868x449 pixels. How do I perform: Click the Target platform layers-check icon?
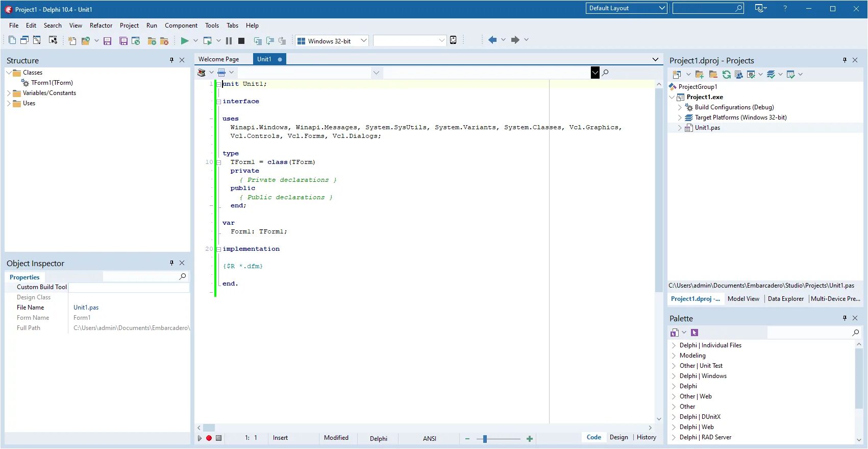pyautogui.click(x=771, y=75)
